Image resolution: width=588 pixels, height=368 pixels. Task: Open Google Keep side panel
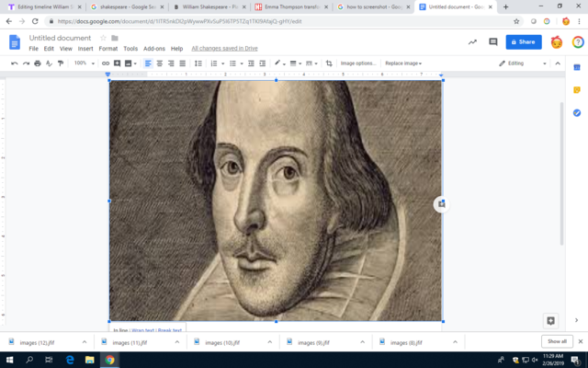click(x=577, y=90)
